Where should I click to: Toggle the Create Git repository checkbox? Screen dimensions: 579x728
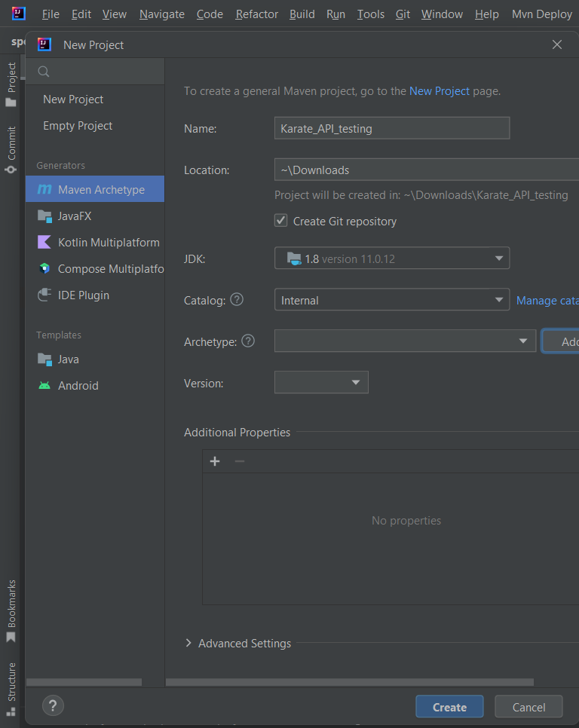(x=281, y=221)
